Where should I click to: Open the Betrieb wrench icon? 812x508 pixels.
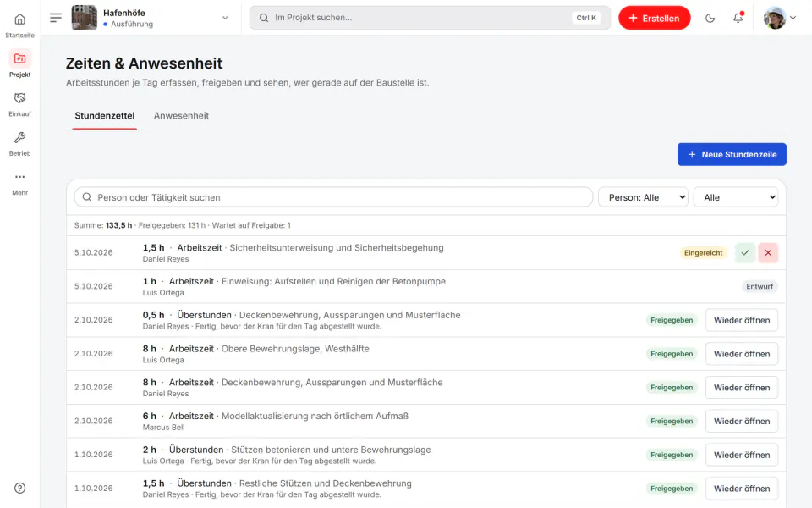19,137
